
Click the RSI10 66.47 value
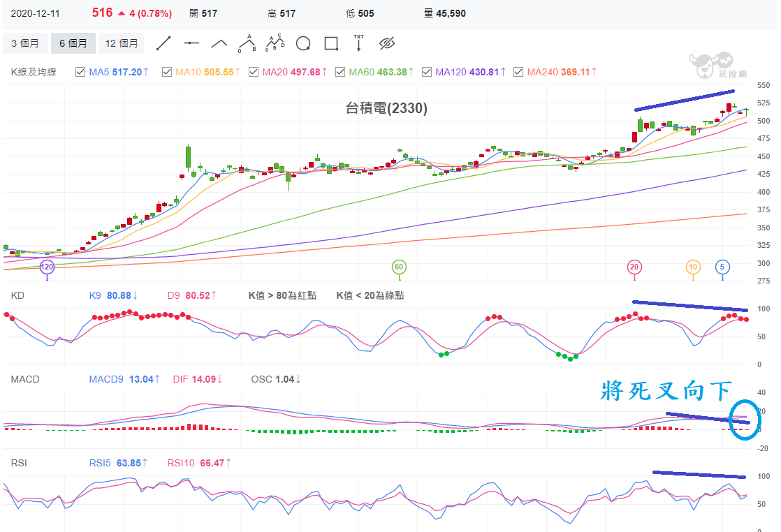coord(198,464)
